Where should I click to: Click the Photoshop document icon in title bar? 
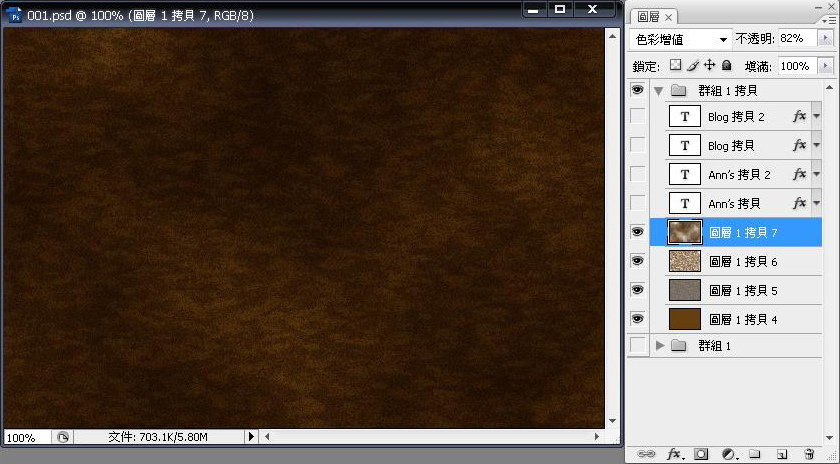14,15
